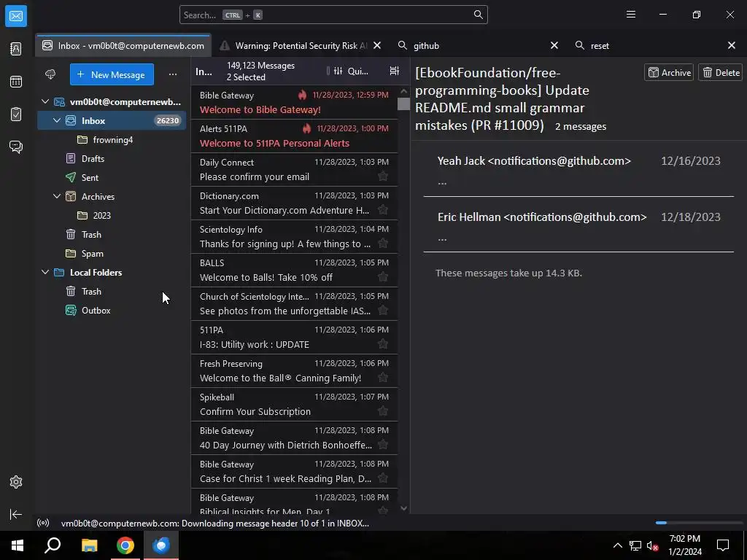Toggle the Quick Filter button

[x=352, y=71]
